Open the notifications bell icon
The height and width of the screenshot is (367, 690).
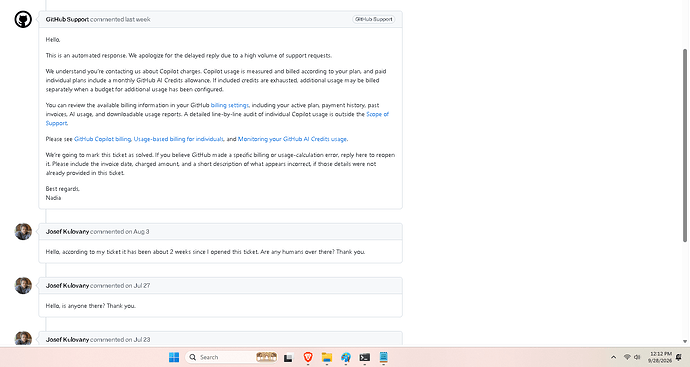pyautogui.click(x=679, y=357)
